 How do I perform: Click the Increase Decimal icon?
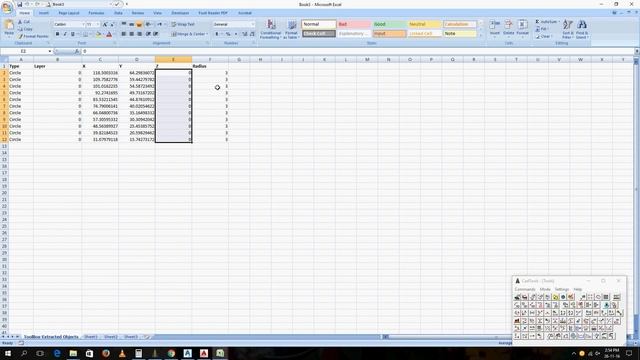click(x=244, y=34)
